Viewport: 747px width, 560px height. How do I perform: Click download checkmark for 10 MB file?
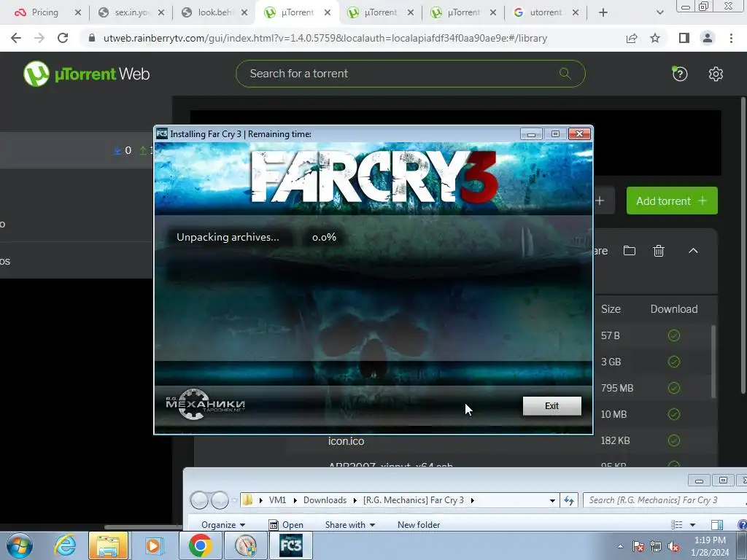(x=673, y=414)
